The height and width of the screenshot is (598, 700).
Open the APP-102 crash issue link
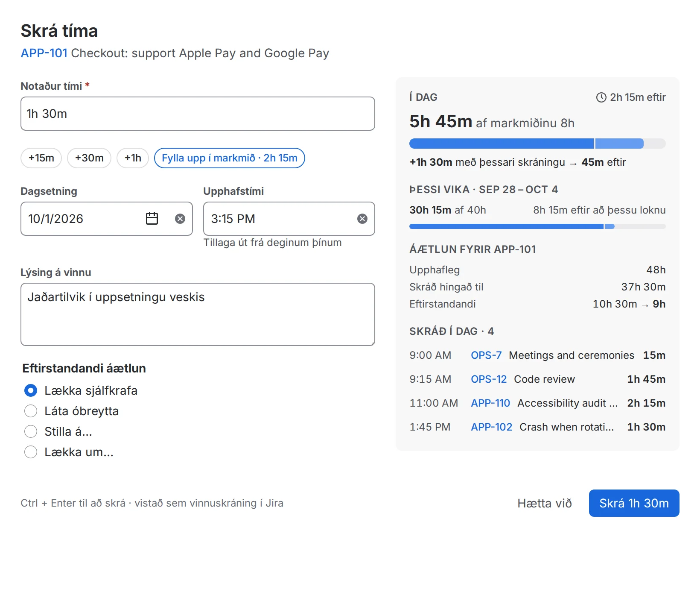click(x=491, y=427)
